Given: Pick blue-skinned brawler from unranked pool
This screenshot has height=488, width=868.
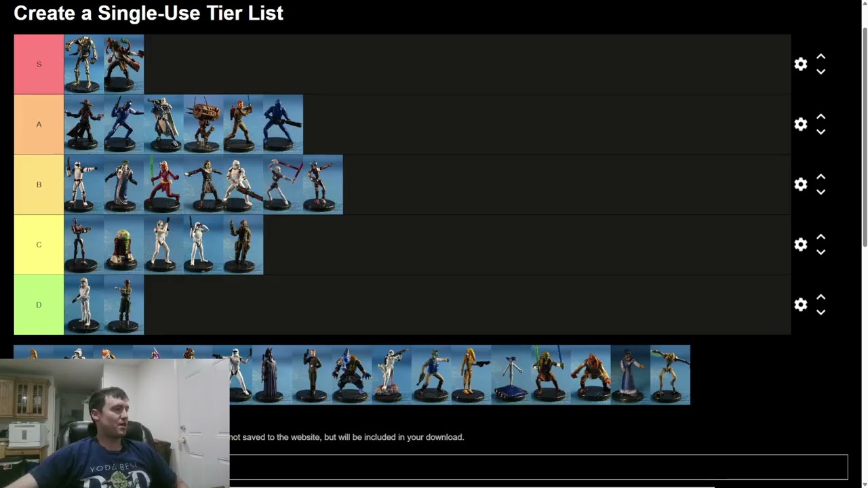Looking at the screenshot, I should pyautogui.click(x=352, y=375).
